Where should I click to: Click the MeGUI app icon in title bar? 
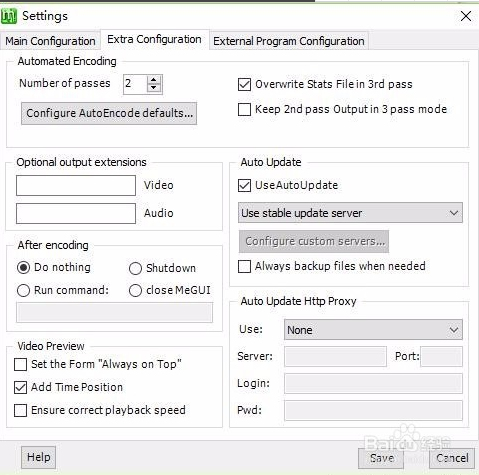[x=9, y=16]
